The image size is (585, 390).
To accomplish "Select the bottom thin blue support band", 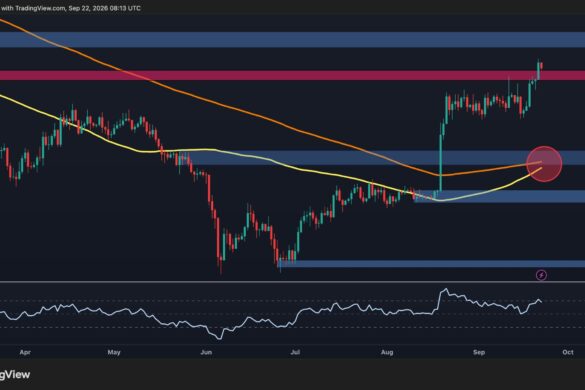I will coord(432,264).
